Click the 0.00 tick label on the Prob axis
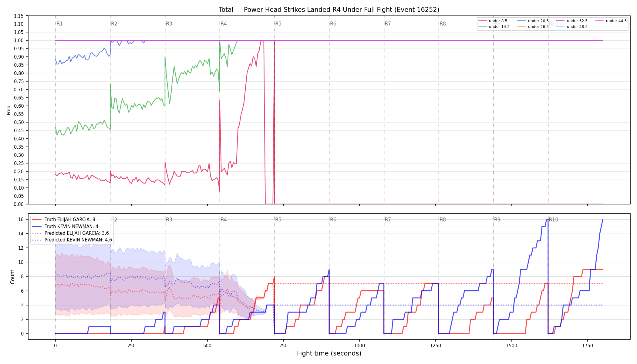The image size is (637, 364). coord(19,204)
